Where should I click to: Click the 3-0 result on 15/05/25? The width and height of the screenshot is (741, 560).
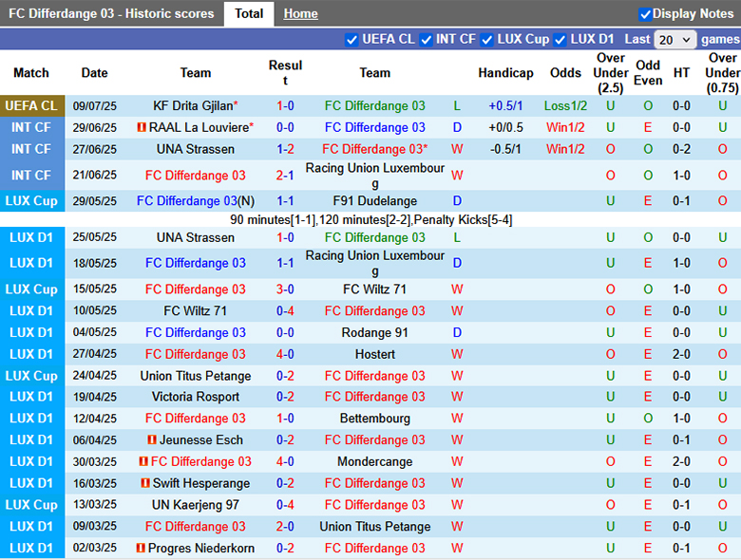[285, 289]
